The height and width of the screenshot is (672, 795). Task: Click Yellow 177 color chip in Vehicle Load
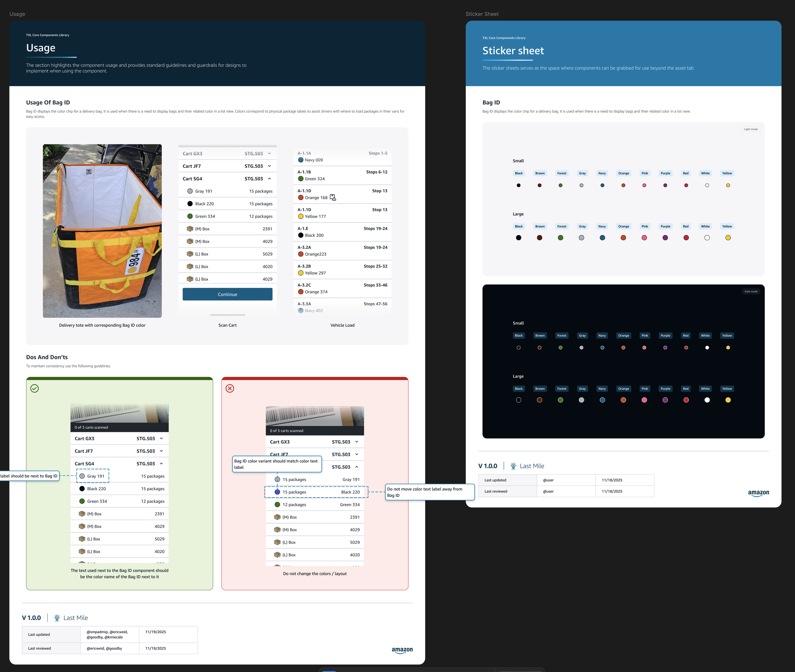(x=301, y=216)
